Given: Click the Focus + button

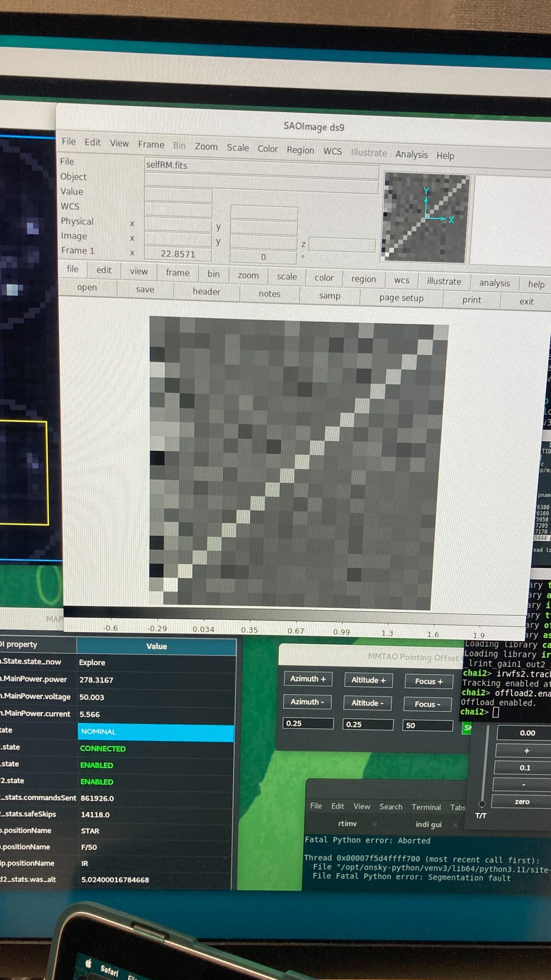Looking at the screenshot, I should click(x=429, y=681).
